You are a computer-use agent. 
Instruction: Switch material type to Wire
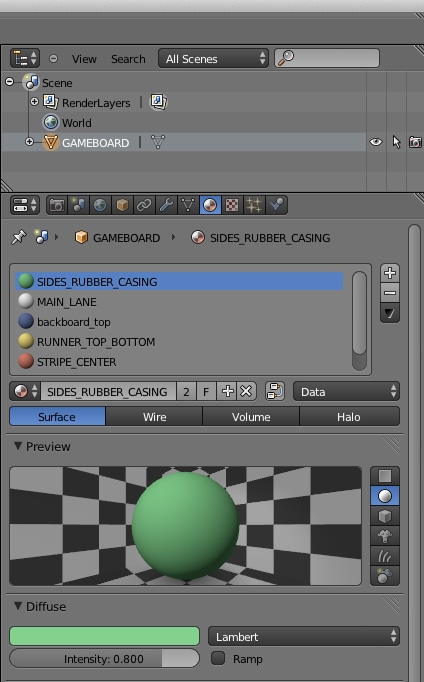(154, 417)
